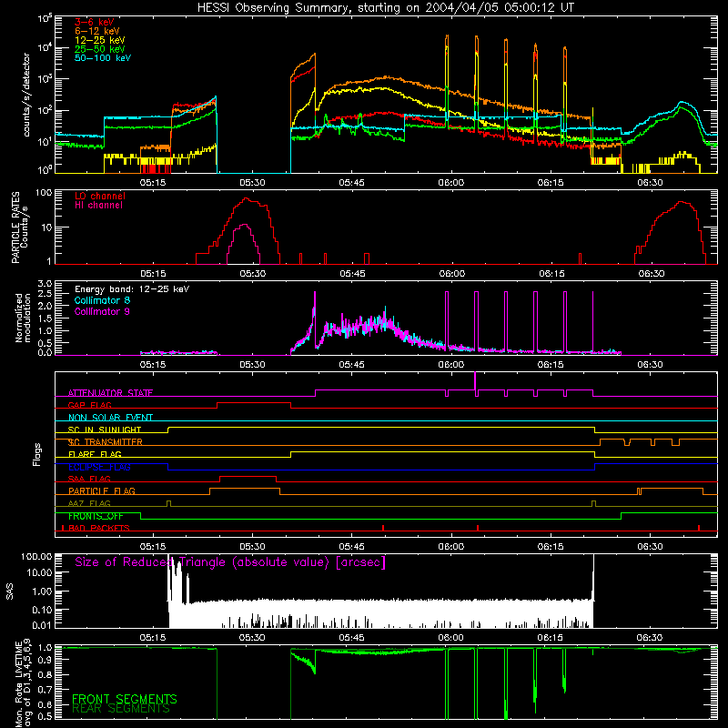Click the vertical 'Flags' axis label
The height and width of the screenshot is (728, 728).
pos(37,454)
